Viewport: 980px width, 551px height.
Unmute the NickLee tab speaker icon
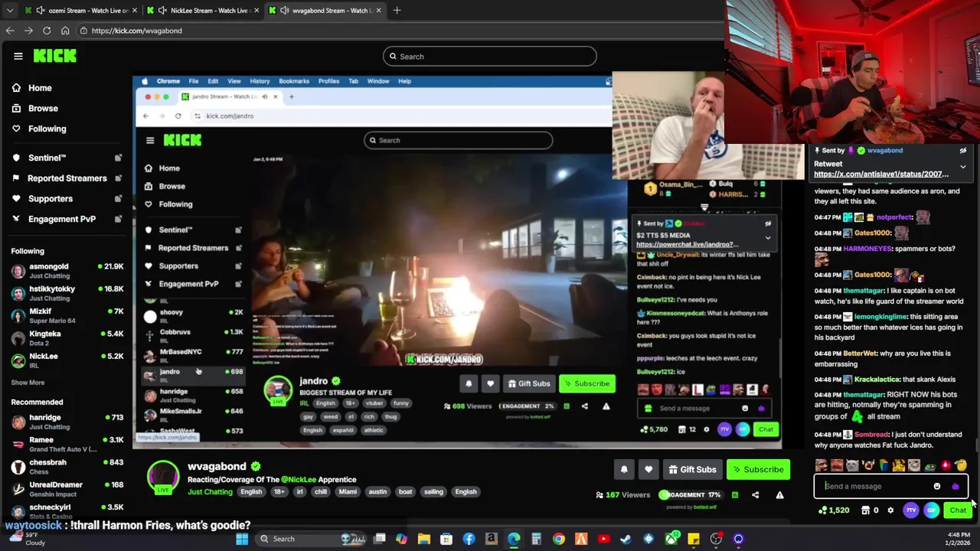pos(162,11)
